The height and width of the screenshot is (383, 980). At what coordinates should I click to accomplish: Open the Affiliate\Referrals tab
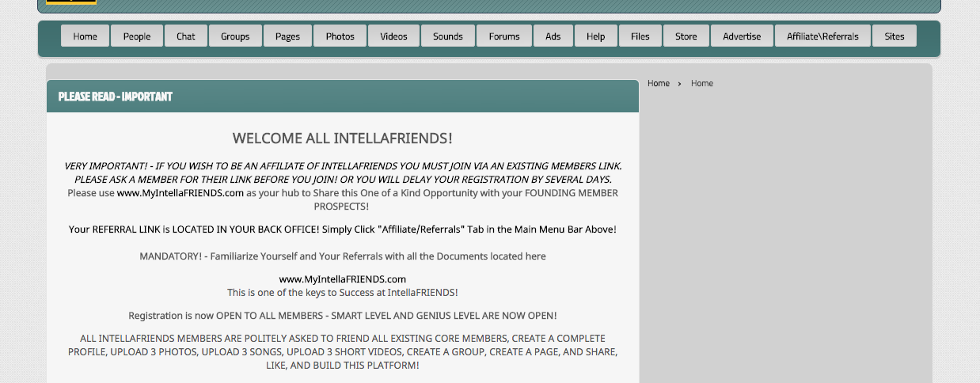click(x=822, y=36)
